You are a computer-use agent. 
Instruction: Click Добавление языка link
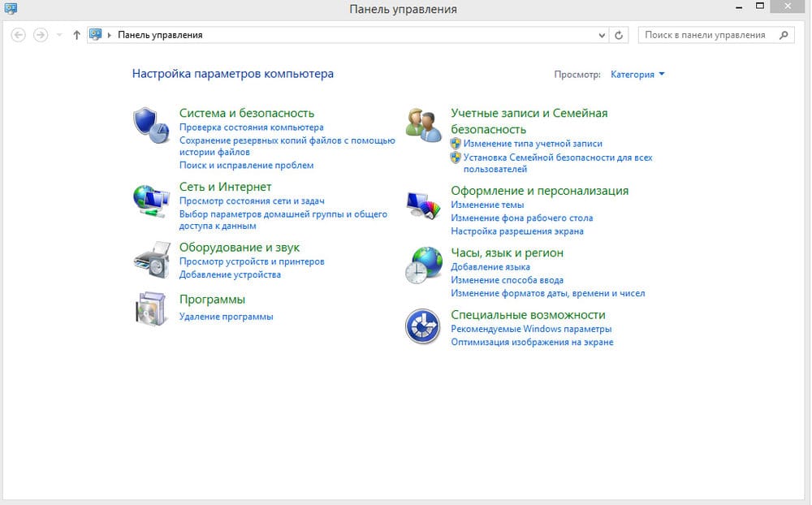coord(490,266)
